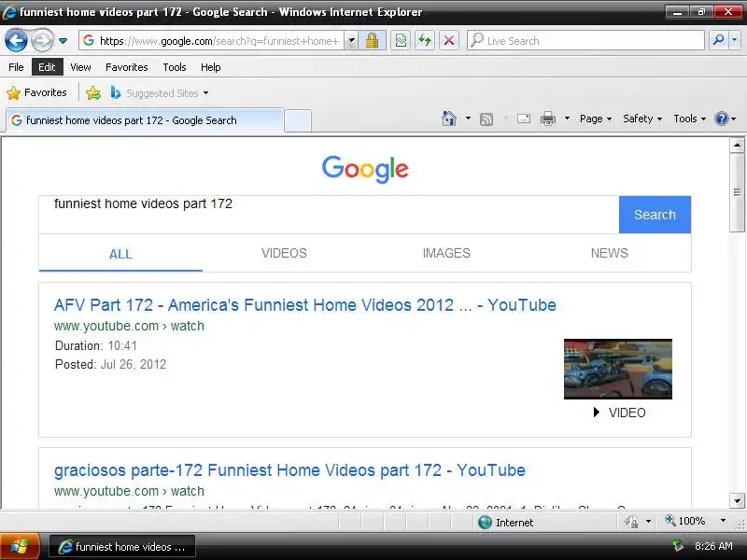Open the Tools command bar menu

689,119
